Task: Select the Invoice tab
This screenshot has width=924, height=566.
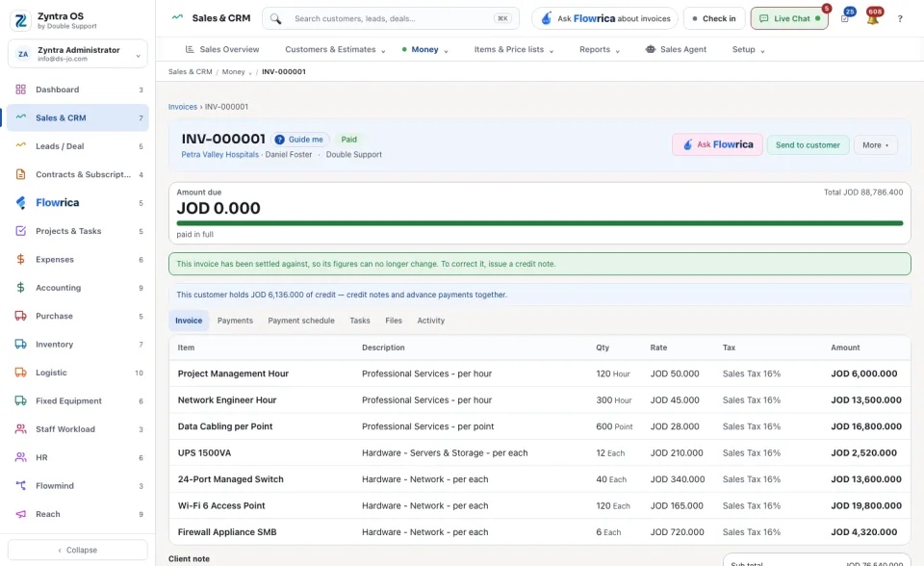Action: [x=189, y=321]
